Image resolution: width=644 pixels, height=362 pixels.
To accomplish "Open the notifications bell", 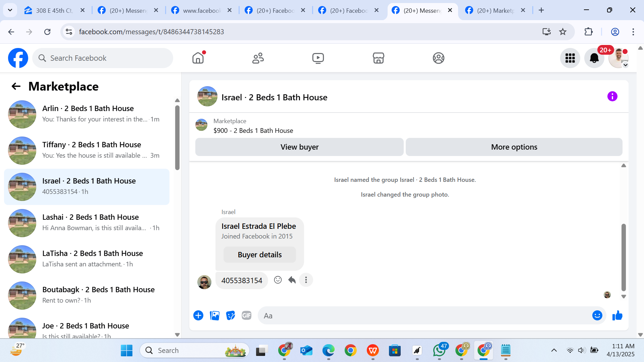I will coord(594,58).
